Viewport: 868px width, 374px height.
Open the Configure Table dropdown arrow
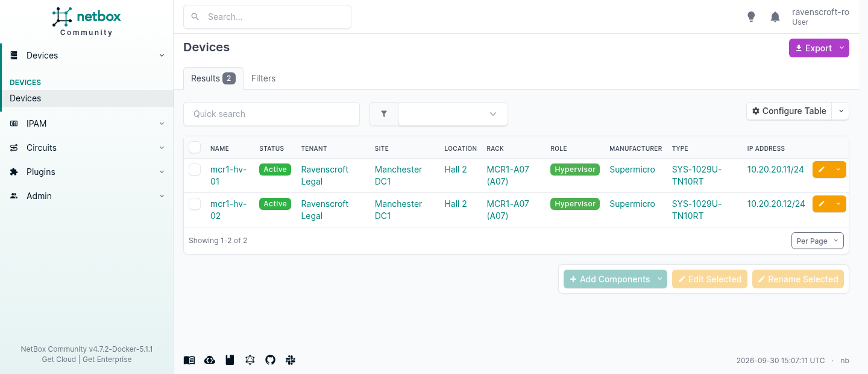(x=841, y=111)
